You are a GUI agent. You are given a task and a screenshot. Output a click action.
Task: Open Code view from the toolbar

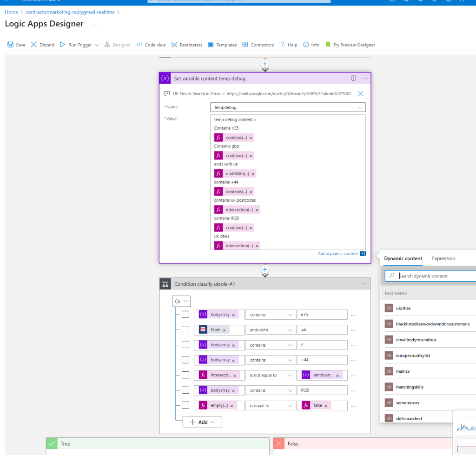click(151, 45)
